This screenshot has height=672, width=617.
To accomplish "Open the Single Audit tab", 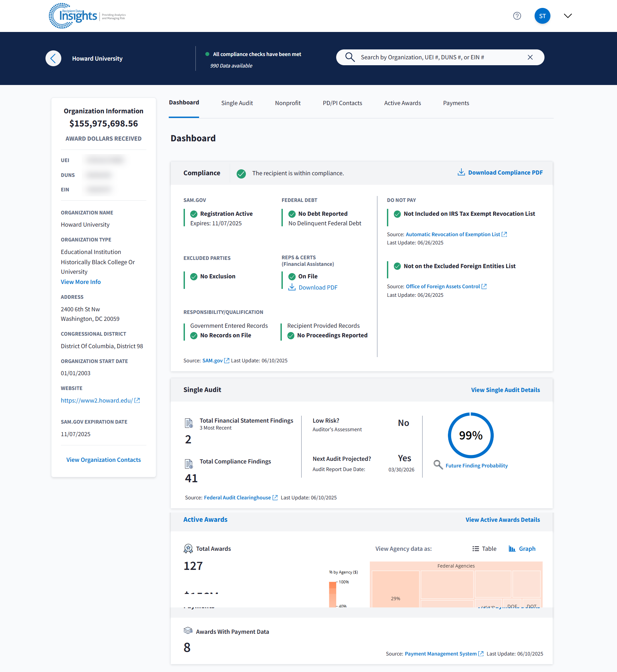I will point(237,103).
